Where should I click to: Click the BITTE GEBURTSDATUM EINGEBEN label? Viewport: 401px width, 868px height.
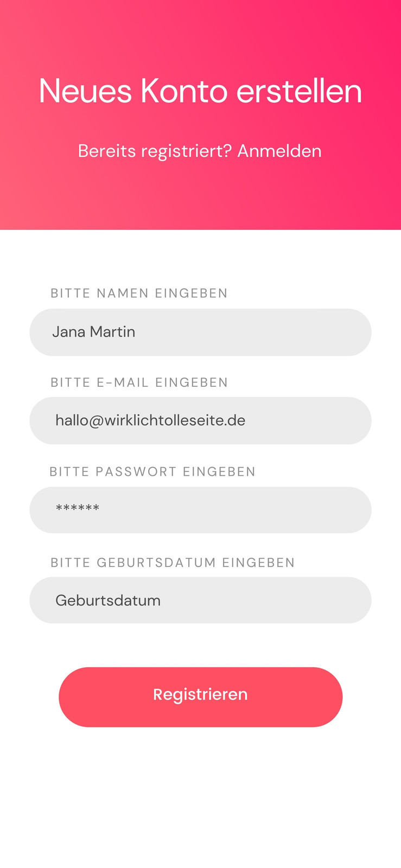(x=173, y=563)
